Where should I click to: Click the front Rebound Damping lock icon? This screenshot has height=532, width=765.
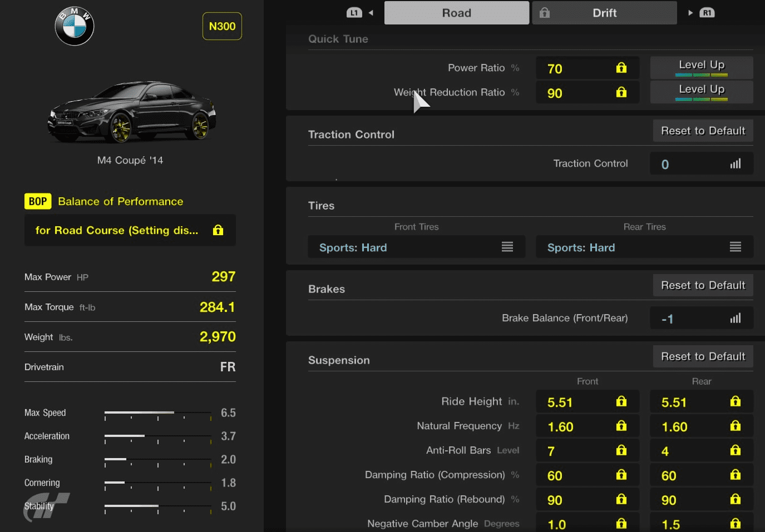click(x=621, y=499)
